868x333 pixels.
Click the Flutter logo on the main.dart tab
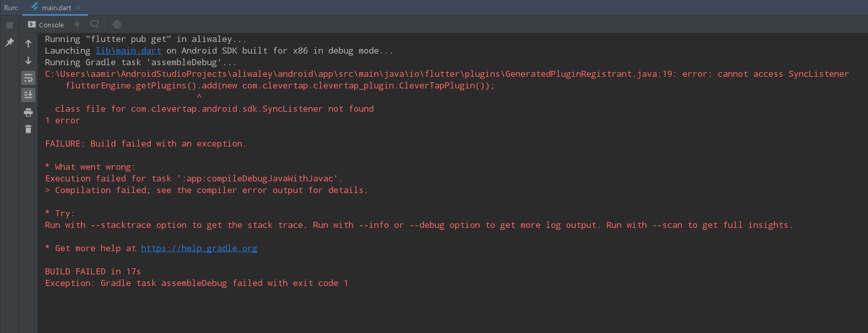tap(35, 8)
